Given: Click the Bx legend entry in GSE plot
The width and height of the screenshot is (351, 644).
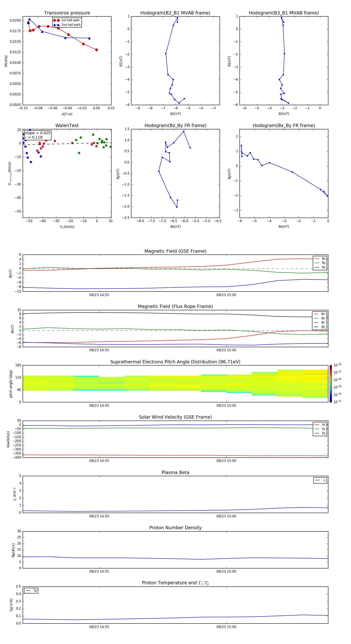Looking at the screenshot, I should click(x=320, y=259).
